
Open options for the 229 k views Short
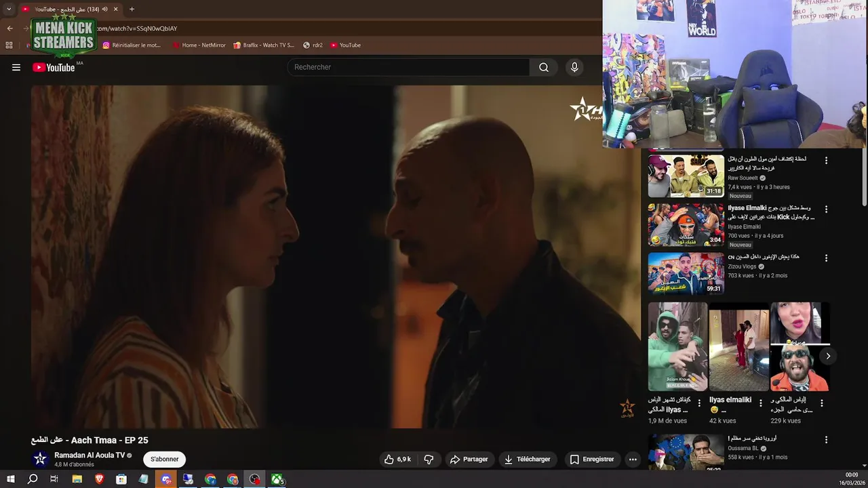(x=821, y=403)
